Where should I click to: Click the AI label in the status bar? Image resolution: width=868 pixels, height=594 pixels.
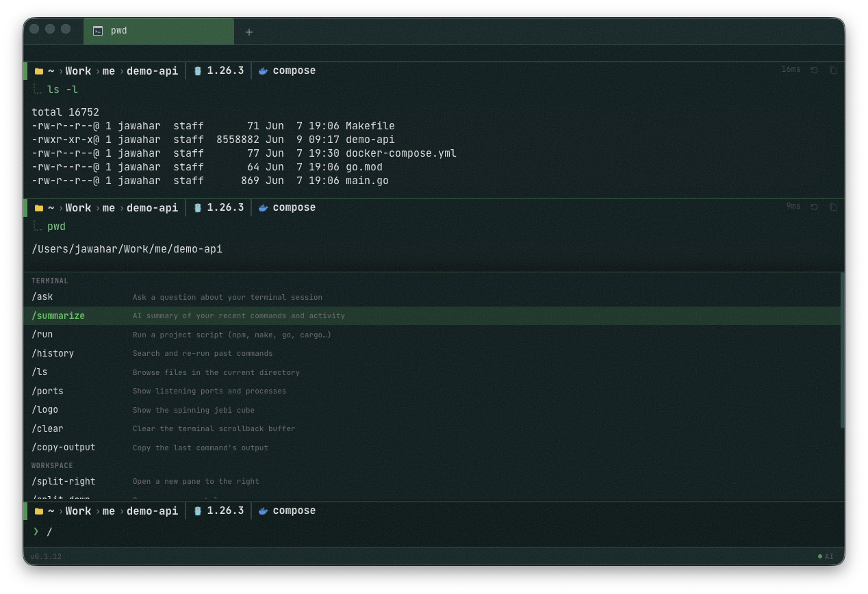[829, 556]
